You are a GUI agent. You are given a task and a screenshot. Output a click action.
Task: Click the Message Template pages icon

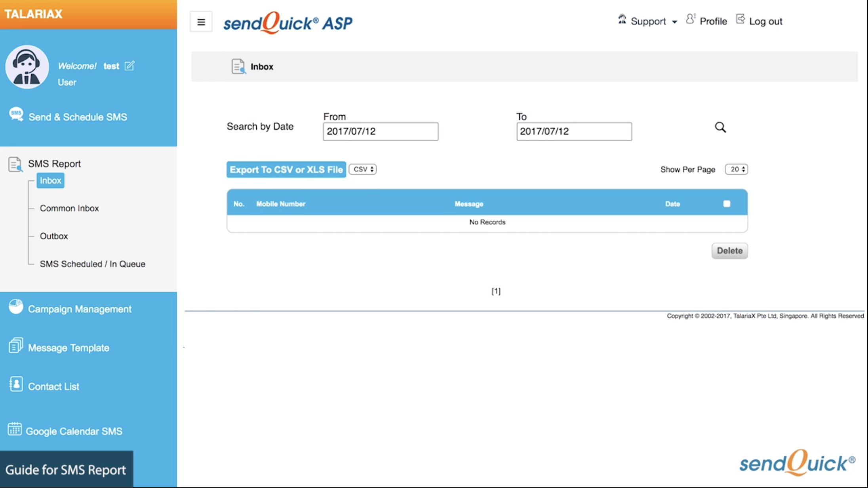(16, 345)
